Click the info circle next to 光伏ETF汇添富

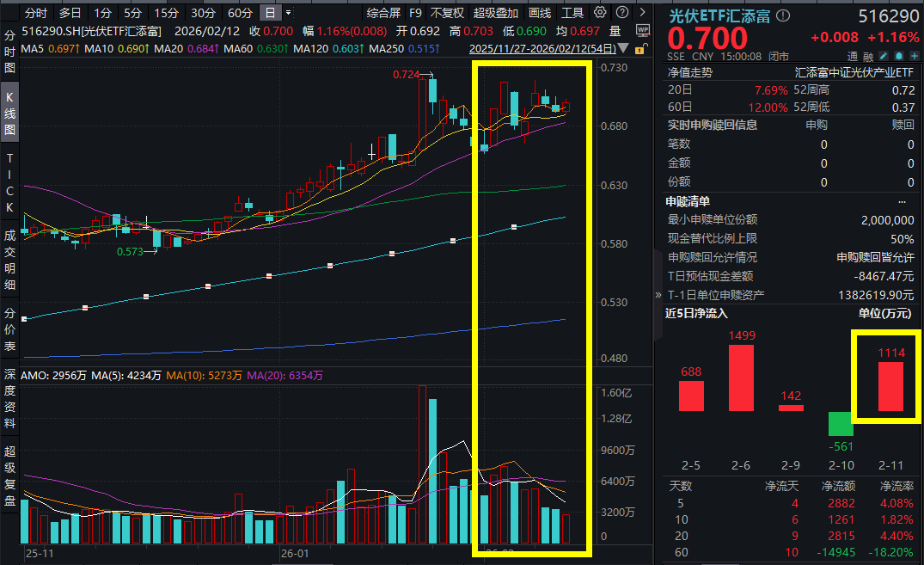(782, 14)
